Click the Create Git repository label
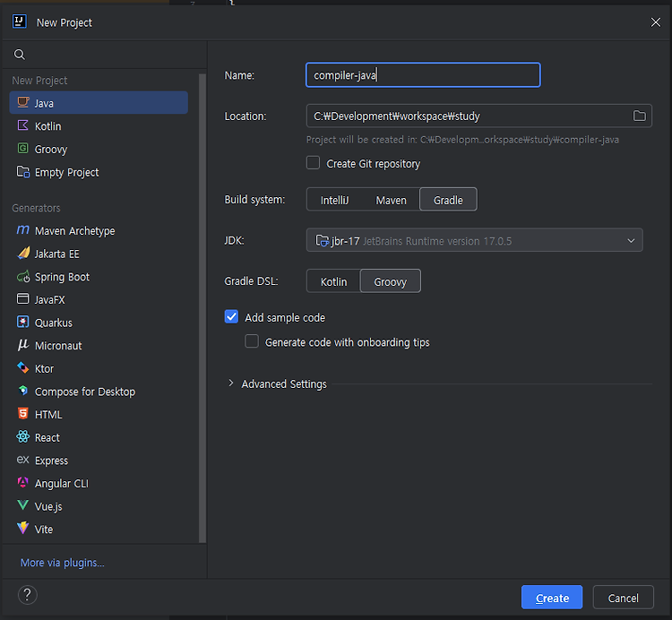This screenshot has width=672, height=620. coord(374,164)
